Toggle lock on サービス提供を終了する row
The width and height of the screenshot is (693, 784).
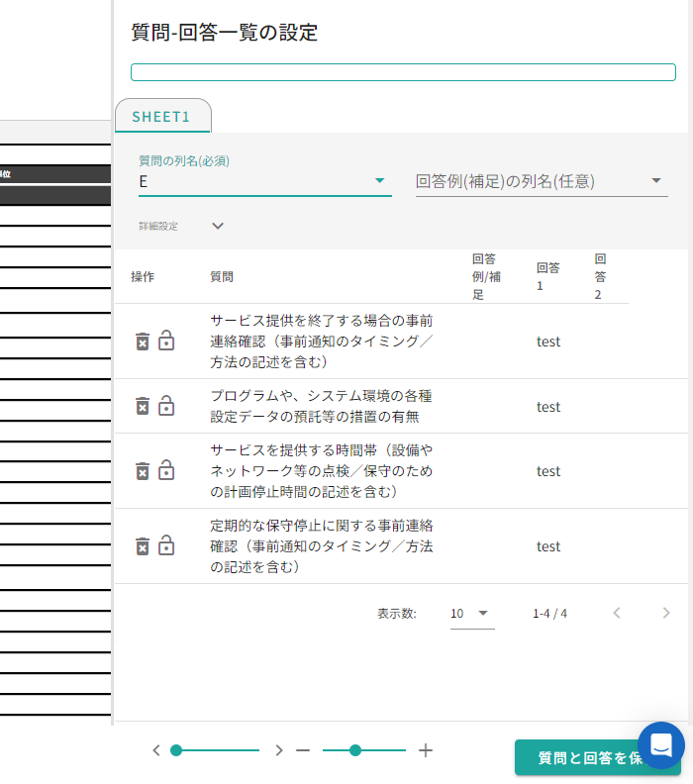coord(166,342)
